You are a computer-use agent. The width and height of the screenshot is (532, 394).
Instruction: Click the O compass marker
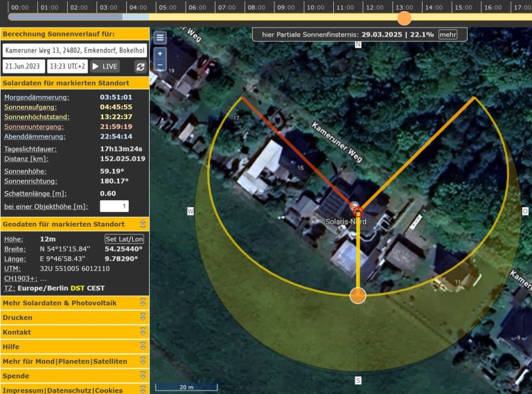[x=525, y=211]
